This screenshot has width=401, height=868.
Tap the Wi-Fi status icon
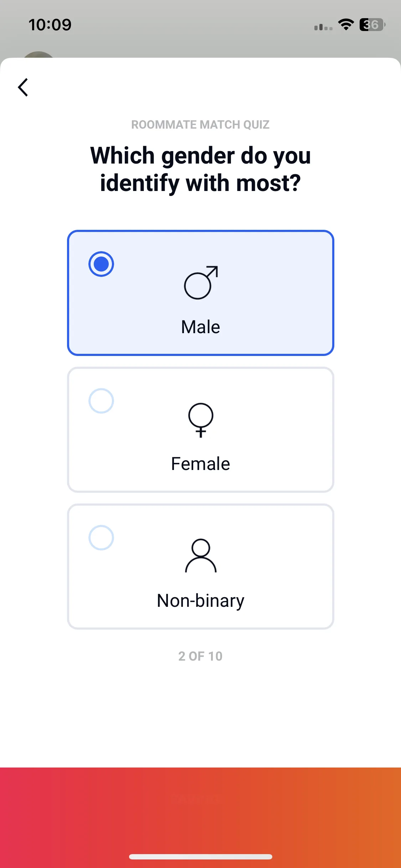(x=346, y=25)
